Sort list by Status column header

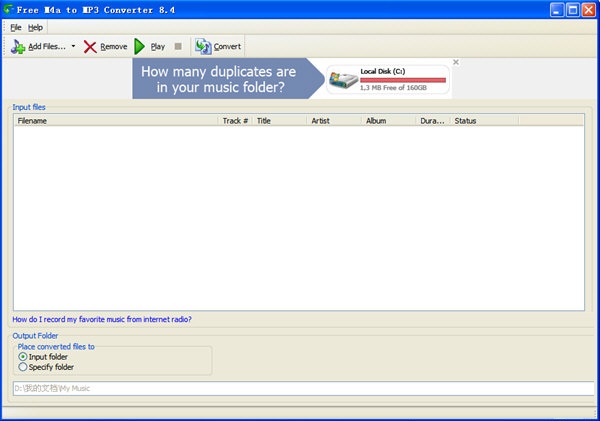484,121
